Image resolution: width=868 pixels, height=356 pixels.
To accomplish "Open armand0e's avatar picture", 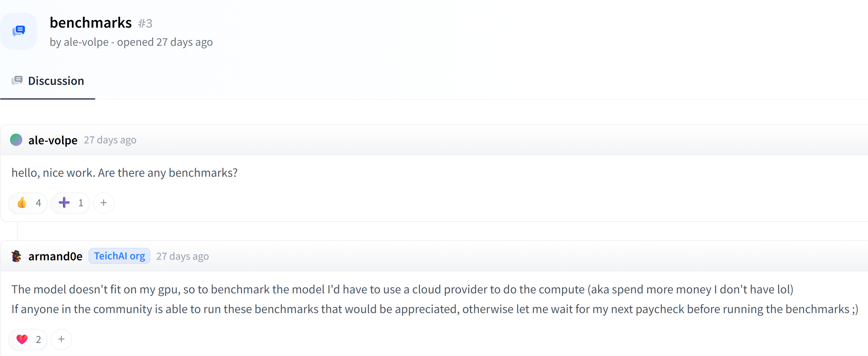I will [16, 256].
